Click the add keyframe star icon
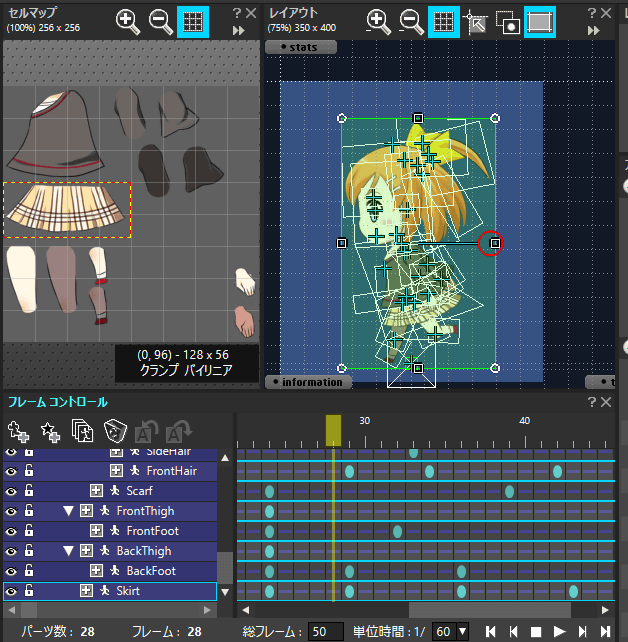628x642 pixels. (50, 432)
